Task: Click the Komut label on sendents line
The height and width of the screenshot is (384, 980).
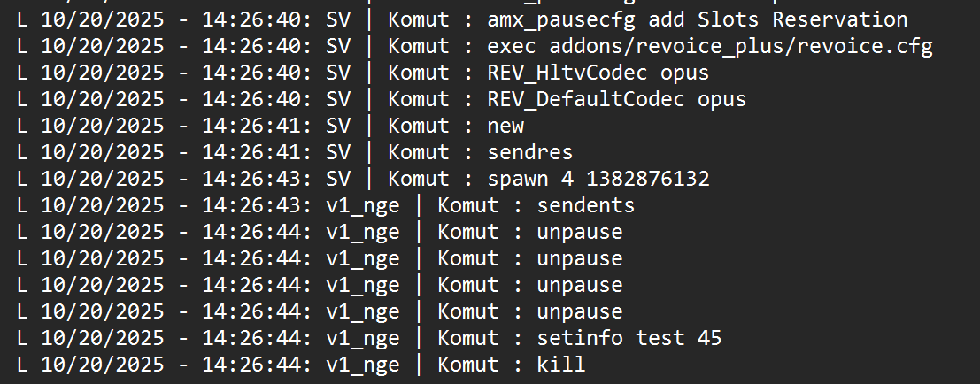Action: click(x=468, y=205)
